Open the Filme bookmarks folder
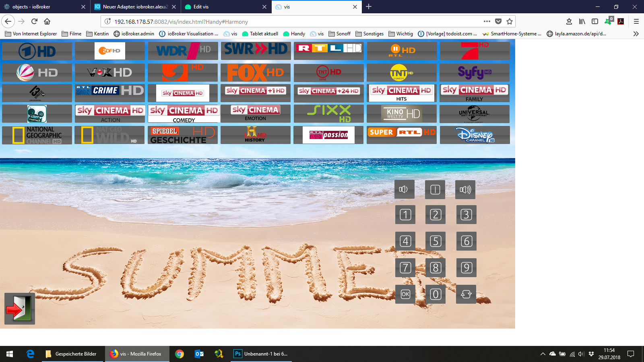 point(71,34)
